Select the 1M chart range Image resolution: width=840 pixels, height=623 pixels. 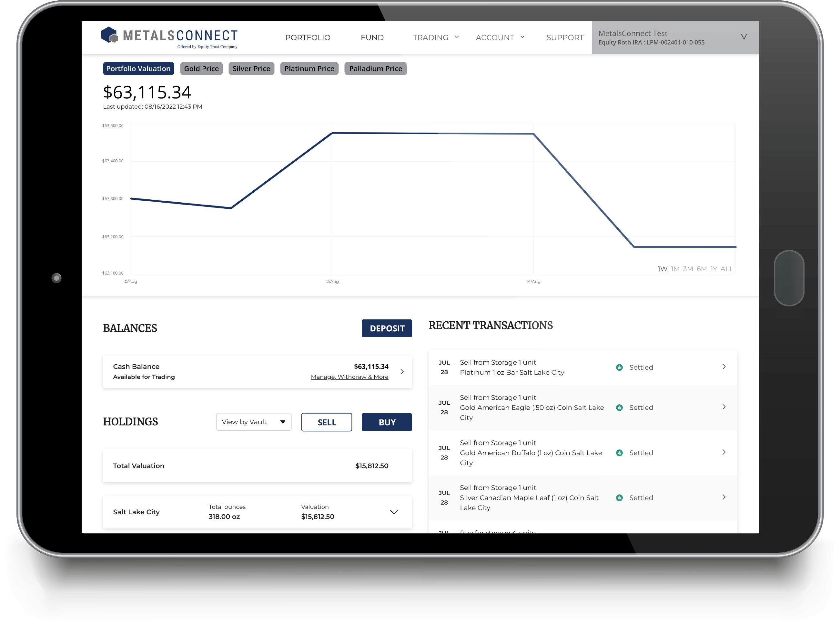point(675,269)
